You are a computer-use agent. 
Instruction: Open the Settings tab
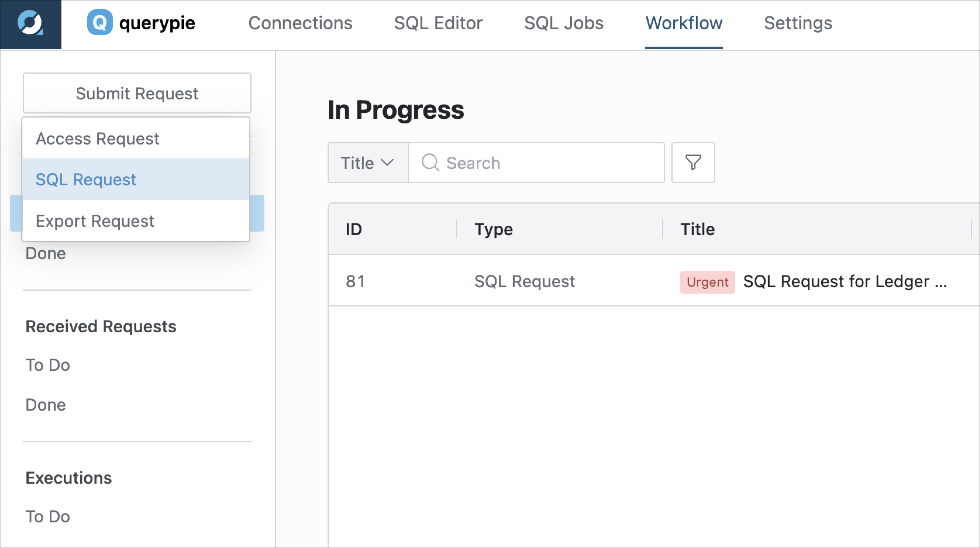(798, 23)
